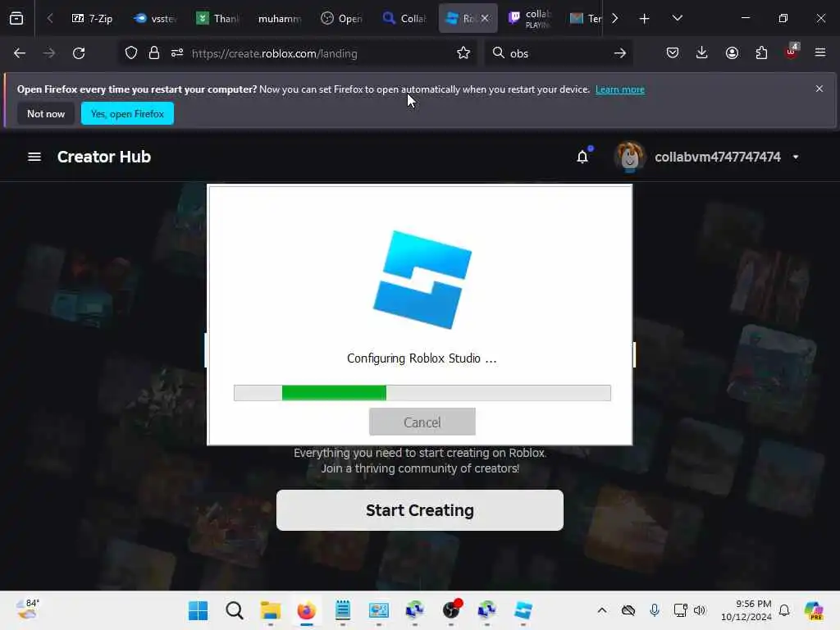Reload the page

click(79, 53)
